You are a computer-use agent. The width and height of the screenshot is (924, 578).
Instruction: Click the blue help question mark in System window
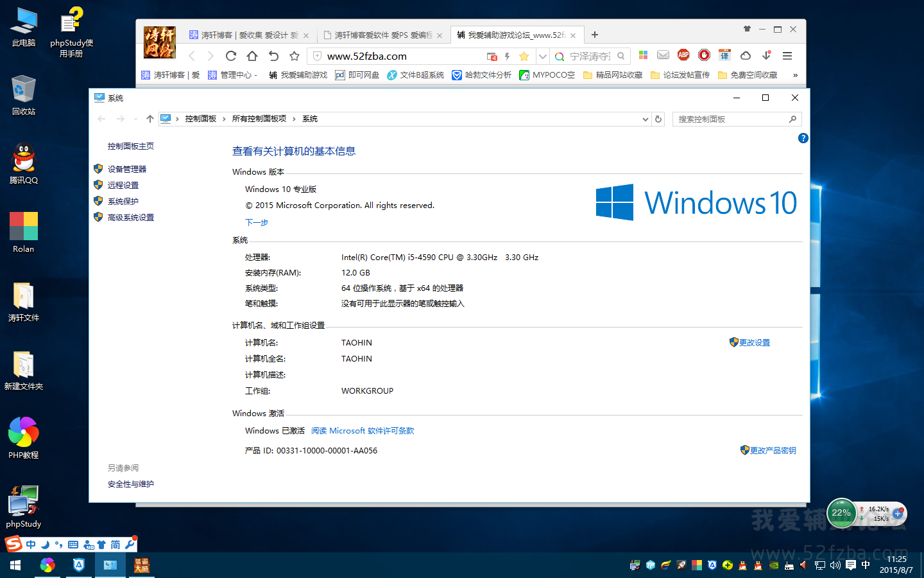click(x=803, y=138)
